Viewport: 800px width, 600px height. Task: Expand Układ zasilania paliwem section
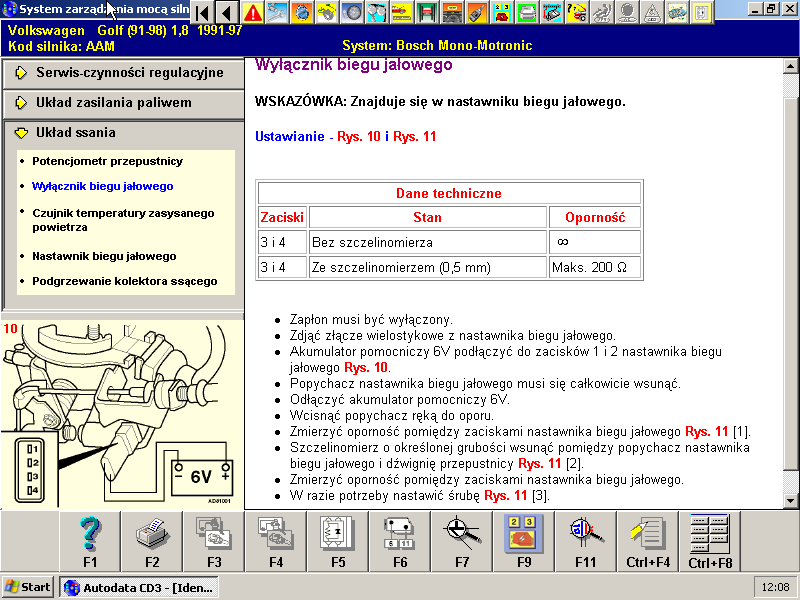(x=123, y=103)
